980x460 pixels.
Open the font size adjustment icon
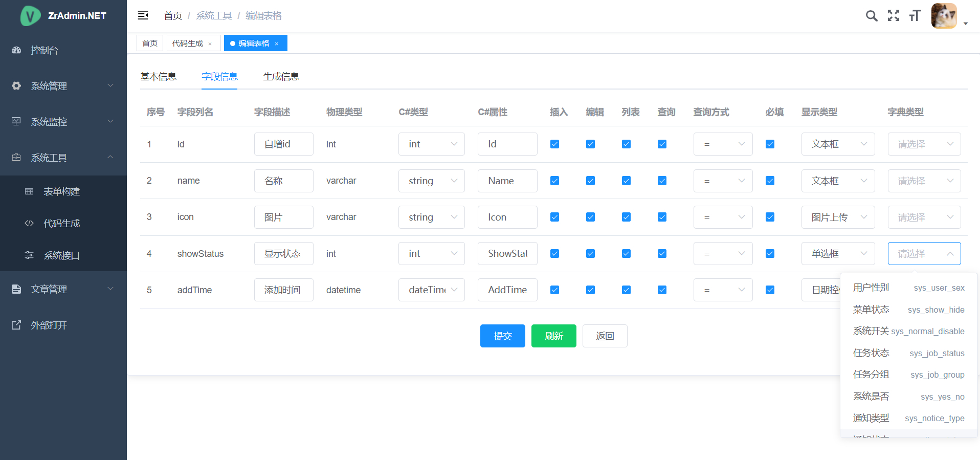915,16
